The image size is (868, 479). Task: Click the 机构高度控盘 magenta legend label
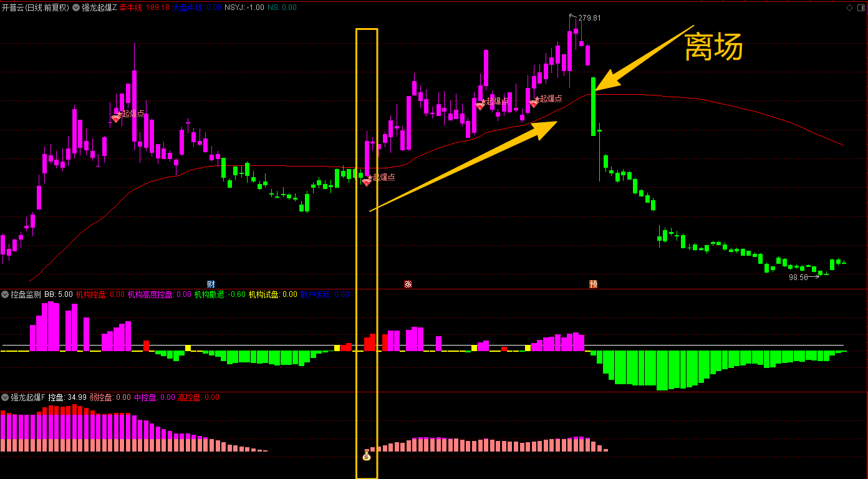coord(151,294)
